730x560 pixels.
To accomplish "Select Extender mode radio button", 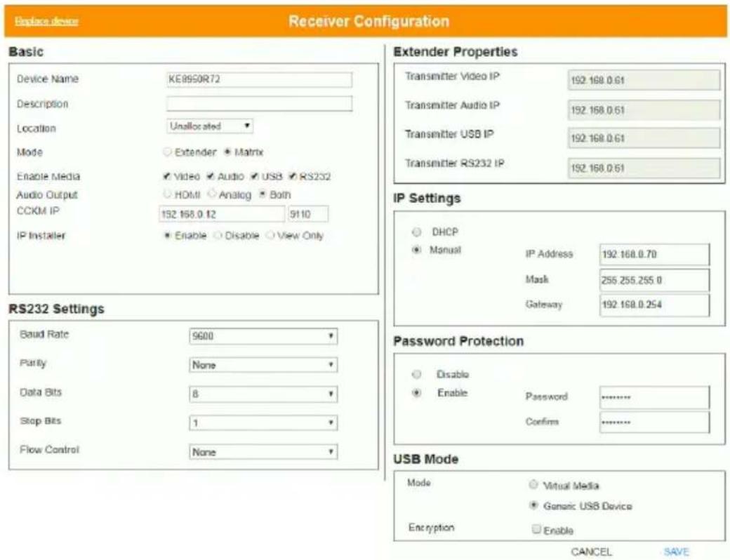I will tap(168, 152).
